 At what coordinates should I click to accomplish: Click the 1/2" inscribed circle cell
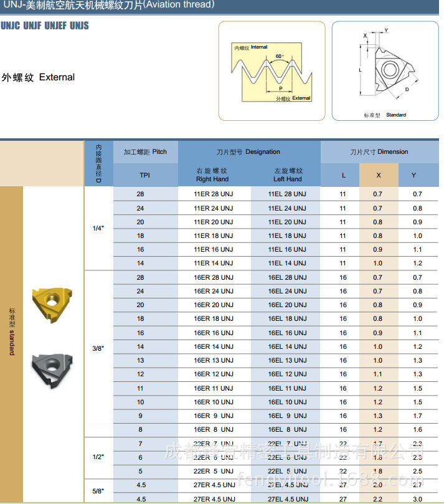[98, 457]
